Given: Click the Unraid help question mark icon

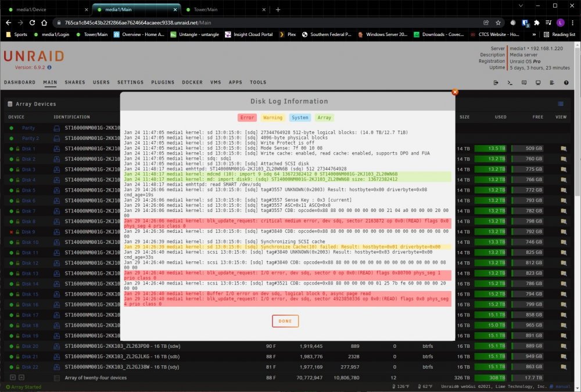Looking at the screenshot, I should click(x=566, y=82).
